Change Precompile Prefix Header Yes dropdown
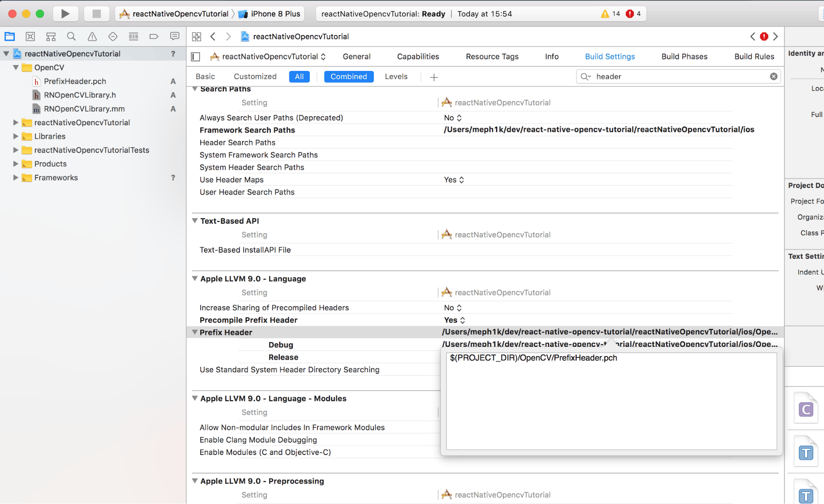The image size is (824, 504). pyautogui.click(x=454, y=320)
